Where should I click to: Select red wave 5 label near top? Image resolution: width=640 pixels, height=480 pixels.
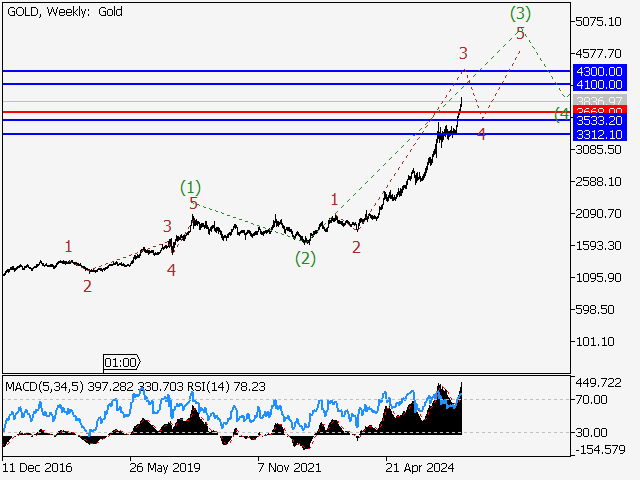(520, 34)
